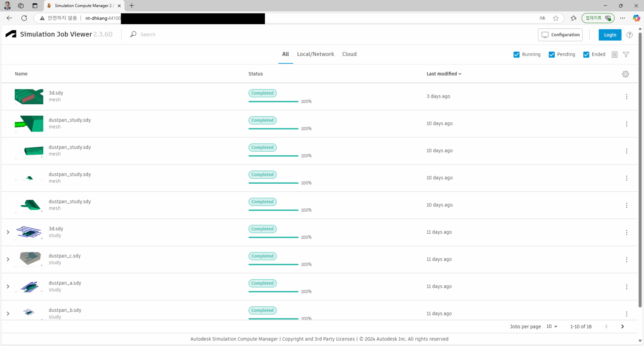The width and height of the screenshot is (644, 346).
Task: Switch to the Local/Network tab
Action: tap(315, 54)
